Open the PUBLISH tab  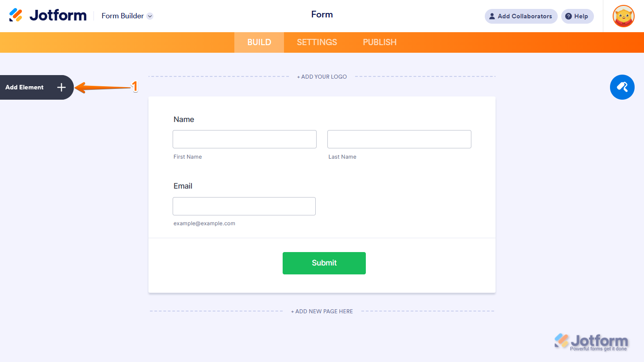point(379,42)
